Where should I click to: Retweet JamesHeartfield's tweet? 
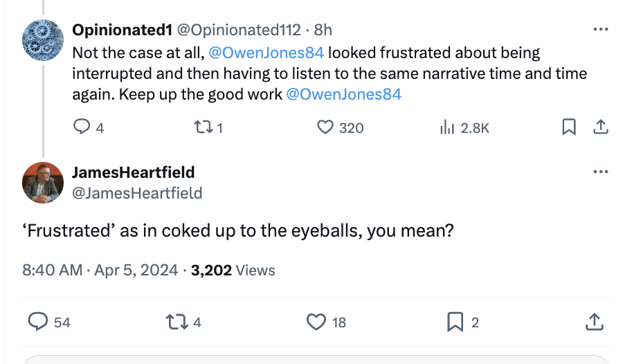[176, 322]
